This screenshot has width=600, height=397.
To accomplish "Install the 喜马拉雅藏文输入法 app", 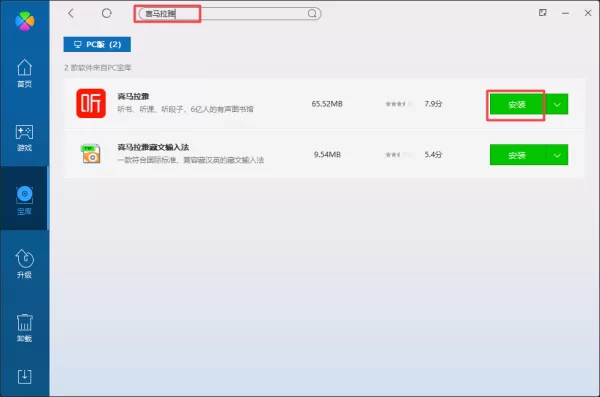I will coord(517,155).
